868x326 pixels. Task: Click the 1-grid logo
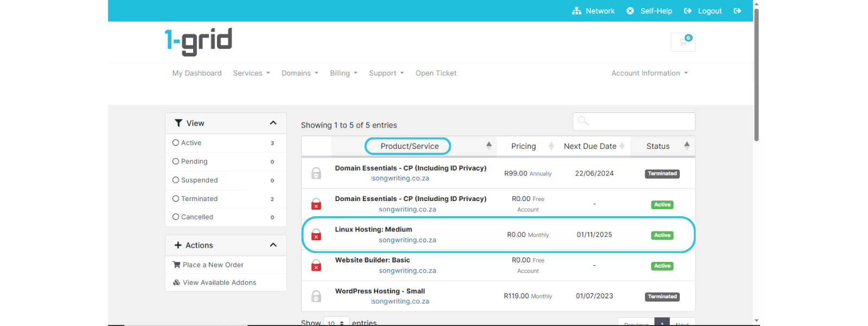pyautogui.click(x=199, y=41)
